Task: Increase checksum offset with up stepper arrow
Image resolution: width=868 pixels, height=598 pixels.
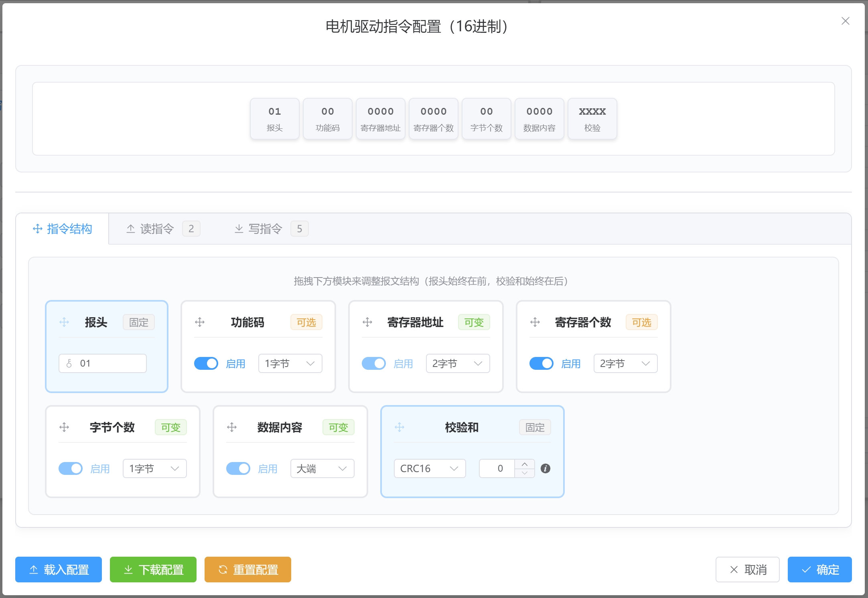Action: (525, 464)
